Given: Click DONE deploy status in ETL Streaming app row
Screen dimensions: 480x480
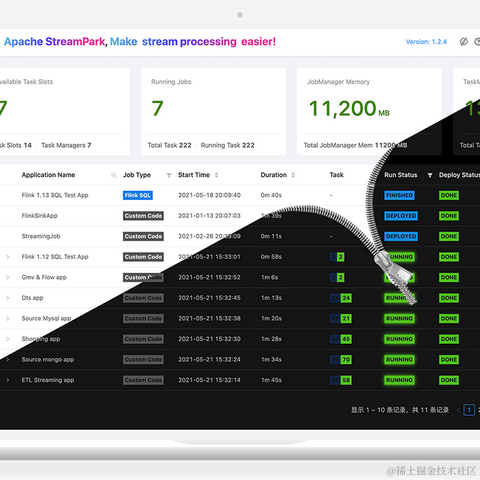Looking at the screenshot, I should (449, 380).
